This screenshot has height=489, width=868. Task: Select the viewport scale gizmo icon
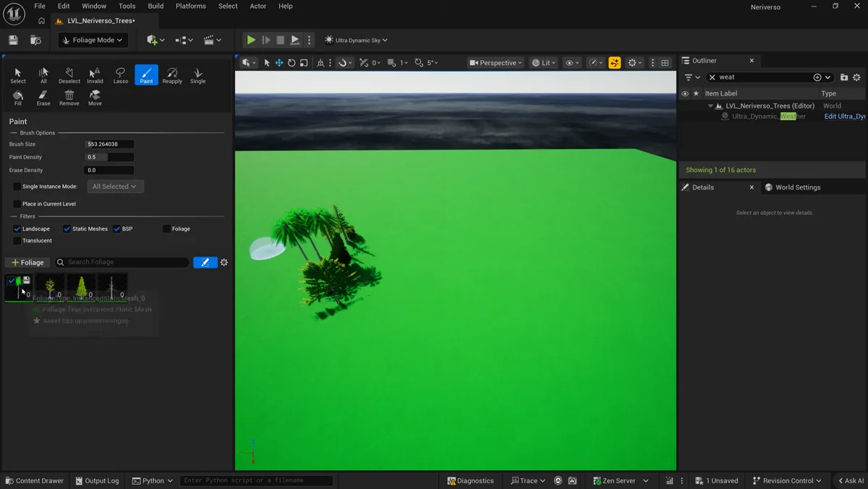click(304, 63)
